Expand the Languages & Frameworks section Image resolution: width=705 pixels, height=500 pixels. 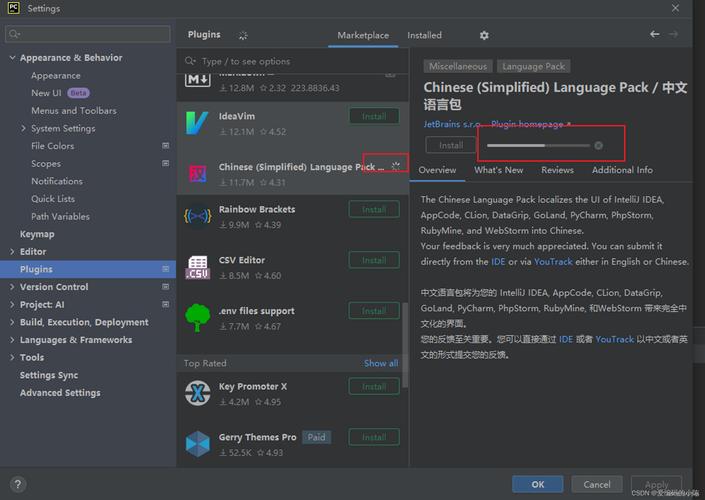pos(12,339)
